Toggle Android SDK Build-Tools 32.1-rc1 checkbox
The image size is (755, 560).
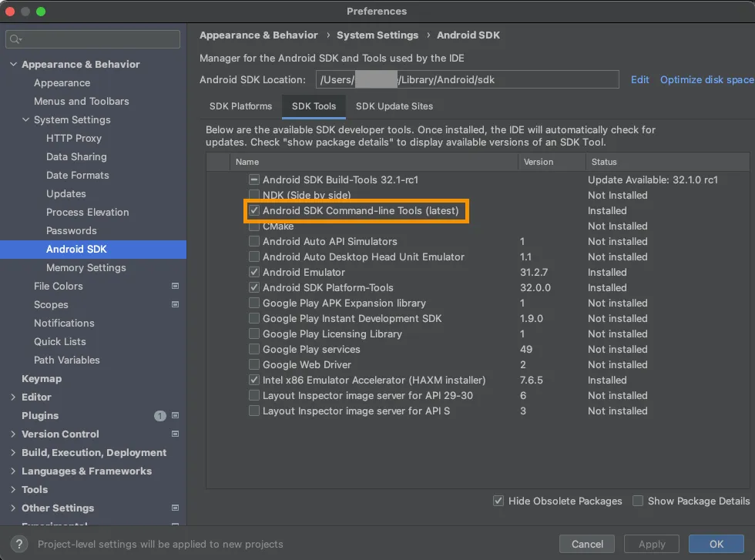pyautogui.click(x=253, y=179)
